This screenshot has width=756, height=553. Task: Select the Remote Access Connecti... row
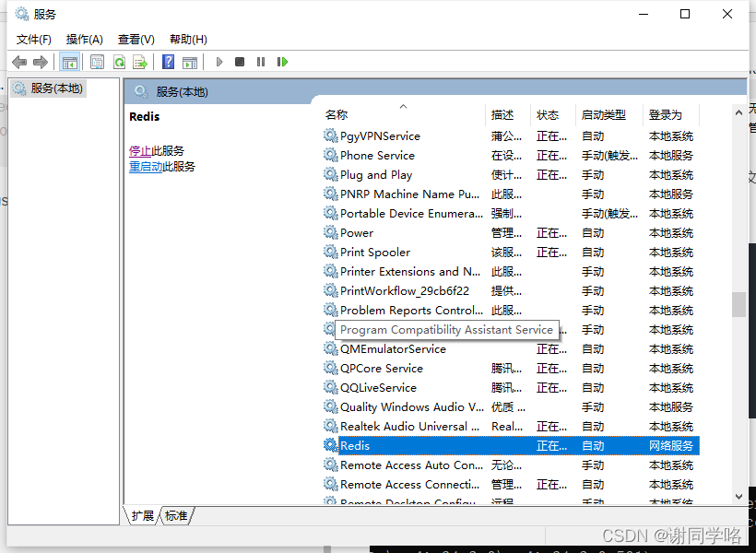point(511,484)
